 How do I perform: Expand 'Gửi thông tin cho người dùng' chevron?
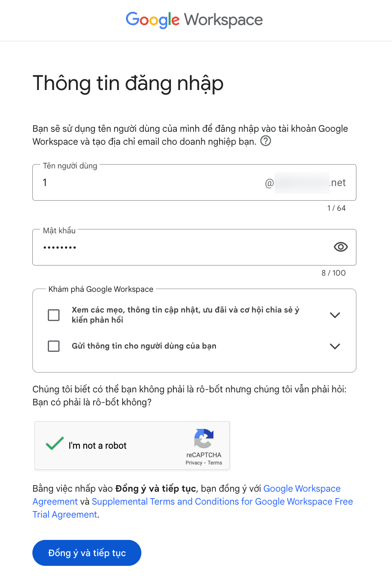click(x=335, y=346)
